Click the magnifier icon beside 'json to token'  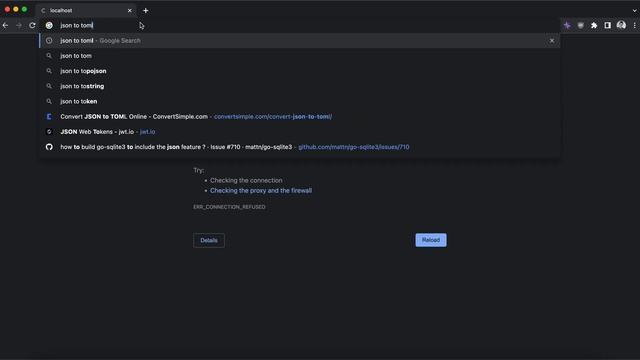point(49,101)
